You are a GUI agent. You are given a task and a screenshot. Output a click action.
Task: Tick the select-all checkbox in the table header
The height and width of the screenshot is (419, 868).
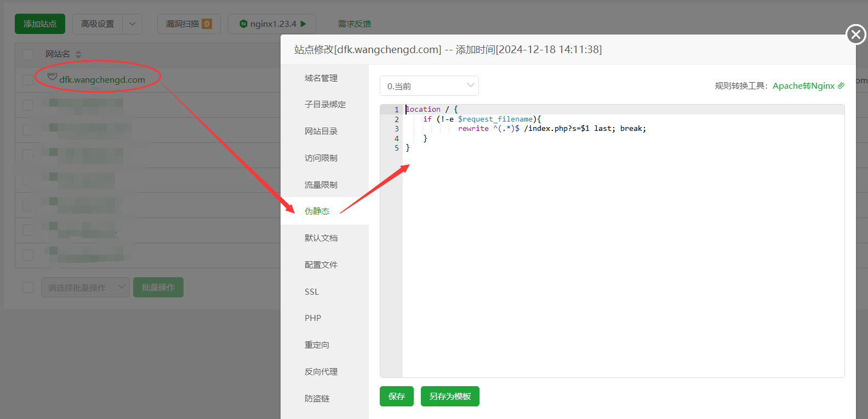pos(28,54)
